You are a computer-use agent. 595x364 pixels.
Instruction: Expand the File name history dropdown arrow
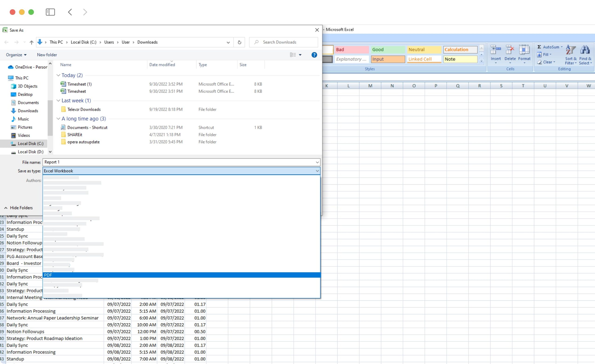pos(317,162)
